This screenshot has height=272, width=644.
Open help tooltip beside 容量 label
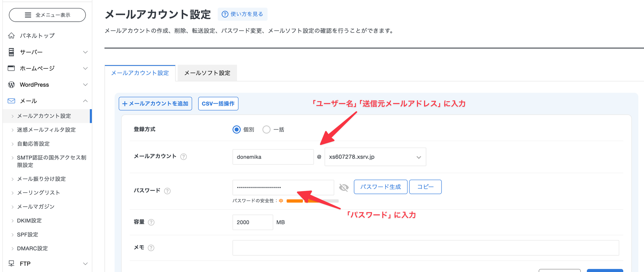(x=151, y=222)
